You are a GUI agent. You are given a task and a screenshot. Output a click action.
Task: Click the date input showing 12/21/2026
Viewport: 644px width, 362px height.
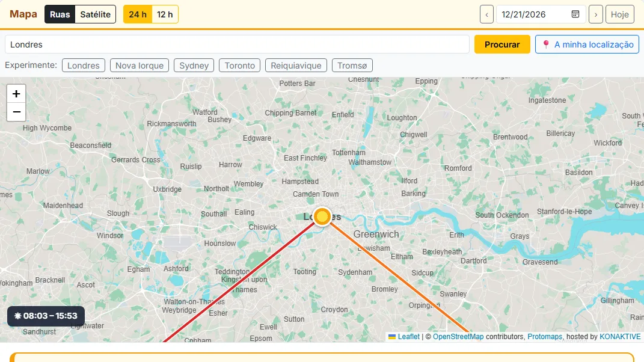click(x=541, y=14)
